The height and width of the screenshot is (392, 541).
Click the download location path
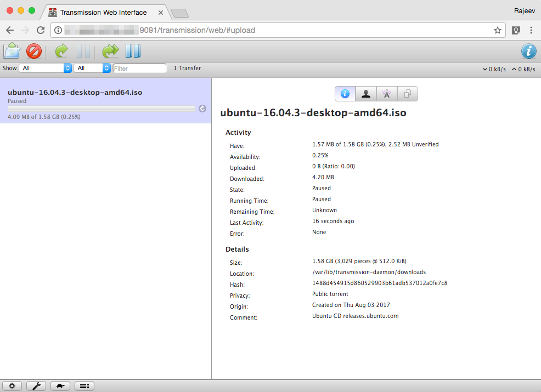pyautogui.click(x=369, y=272)
